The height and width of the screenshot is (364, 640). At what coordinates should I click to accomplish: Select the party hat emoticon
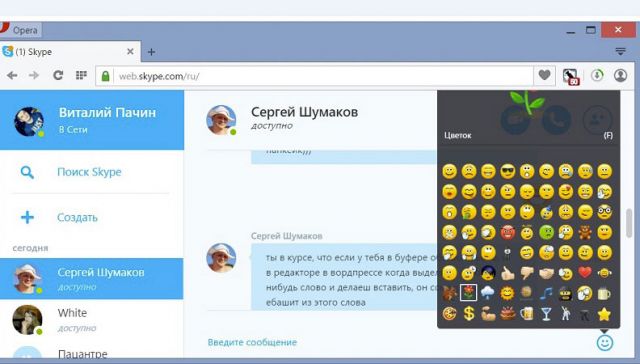pyautogui.click(x=546, y=212)
